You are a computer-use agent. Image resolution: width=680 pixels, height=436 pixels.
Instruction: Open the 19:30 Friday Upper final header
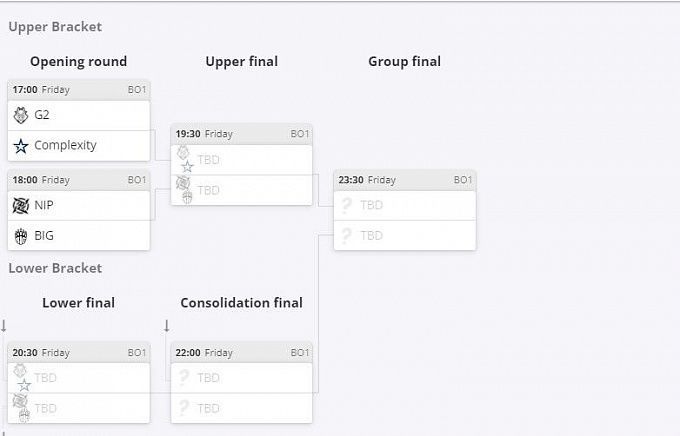[241, 134]
